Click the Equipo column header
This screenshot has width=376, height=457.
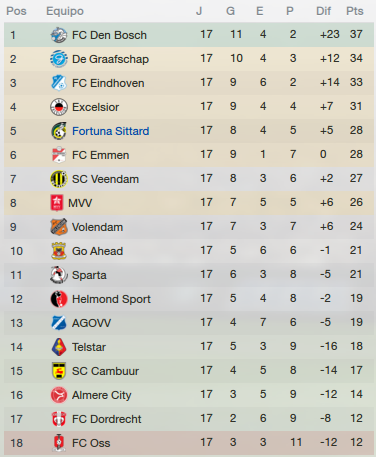[x=65, y=11]
